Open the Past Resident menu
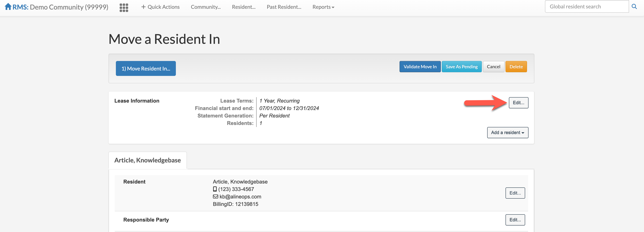The width and height of the screenshot is (644, 232). point(284,7)
